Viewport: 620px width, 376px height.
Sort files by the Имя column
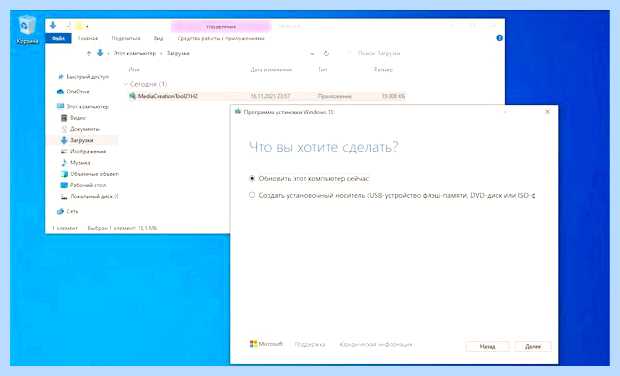point(134,70)
